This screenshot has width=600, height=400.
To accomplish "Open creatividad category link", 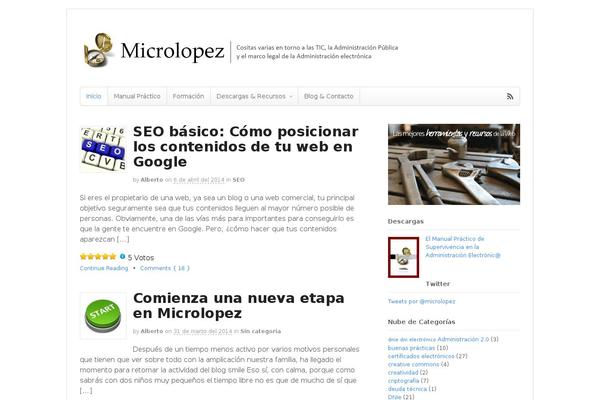I will pos(403,372).
